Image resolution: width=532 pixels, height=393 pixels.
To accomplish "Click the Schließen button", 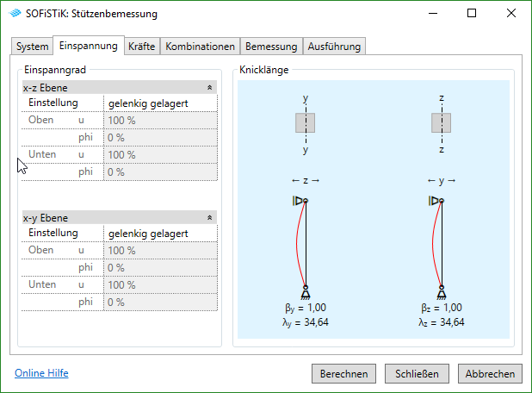I will [417, 374].
